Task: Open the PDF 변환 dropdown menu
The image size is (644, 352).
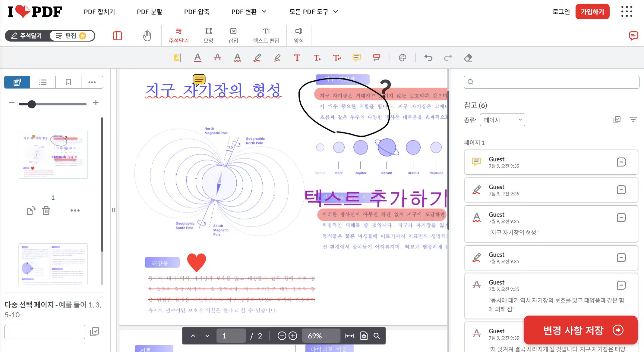Action: point(249,12)
